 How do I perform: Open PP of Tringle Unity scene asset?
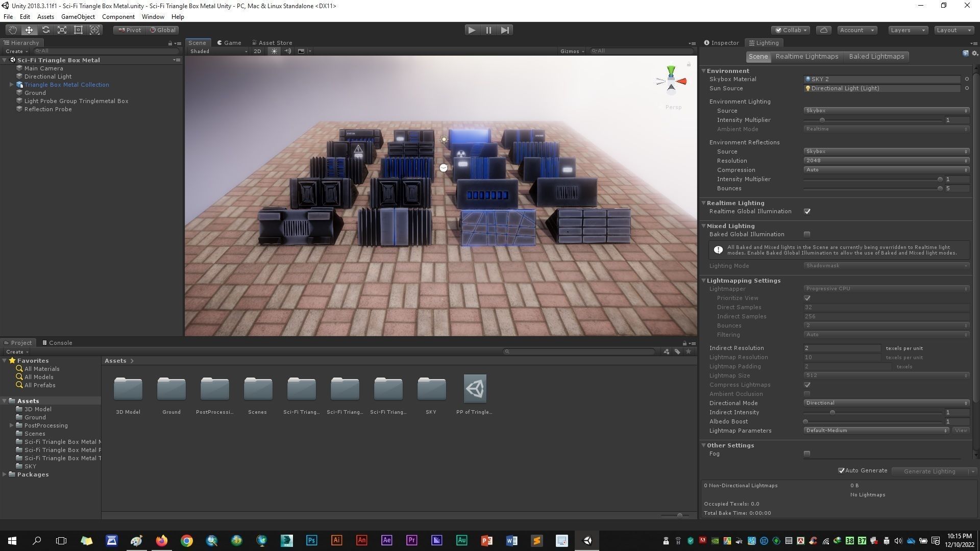tap(475, 389)
